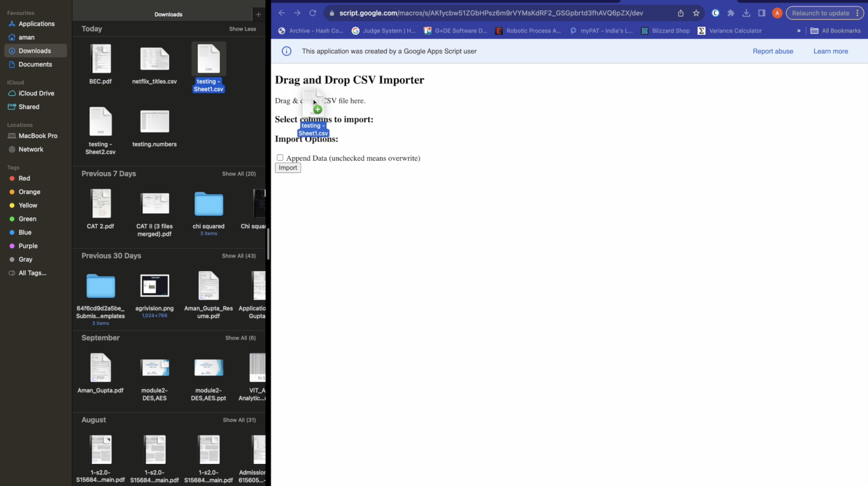Select iCloud Drive in sidebar
The image size is (868, 486).
click(x=36, y=93)
